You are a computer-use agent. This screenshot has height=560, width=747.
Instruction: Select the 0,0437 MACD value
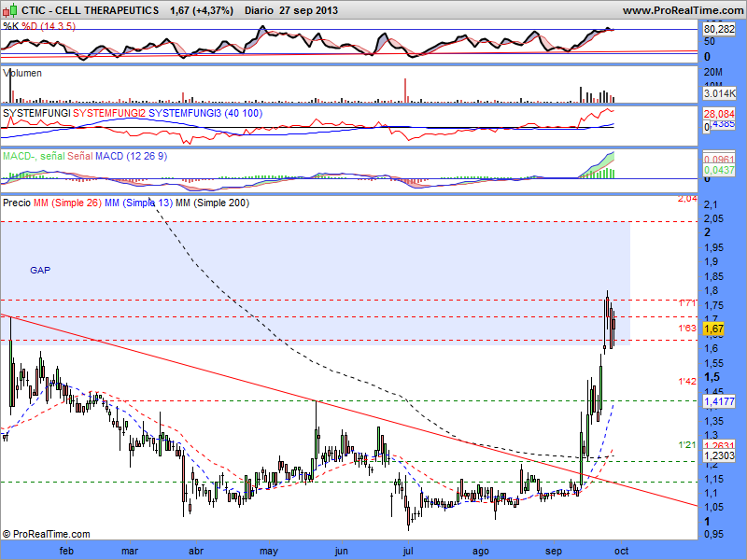pos(719,170)
